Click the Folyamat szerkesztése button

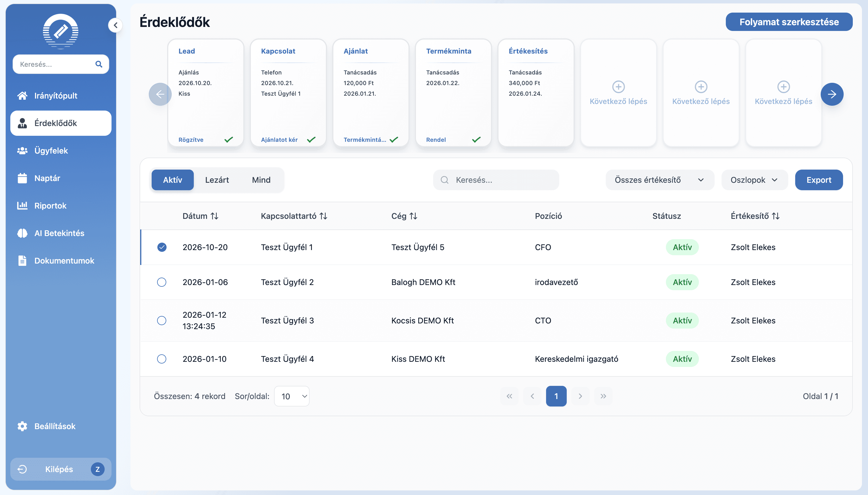click(x=789, y=22)
